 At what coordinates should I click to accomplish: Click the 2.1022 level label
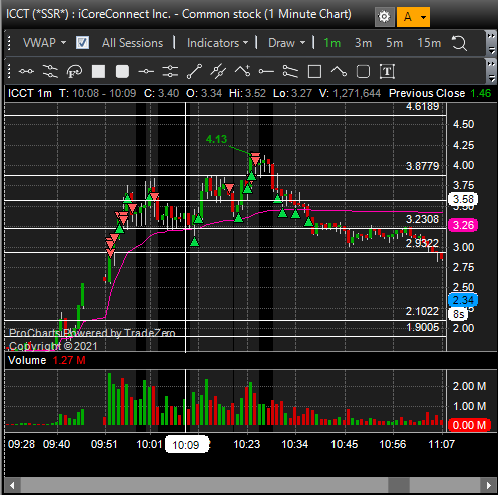pyautogui.click(x=422, y=311)
